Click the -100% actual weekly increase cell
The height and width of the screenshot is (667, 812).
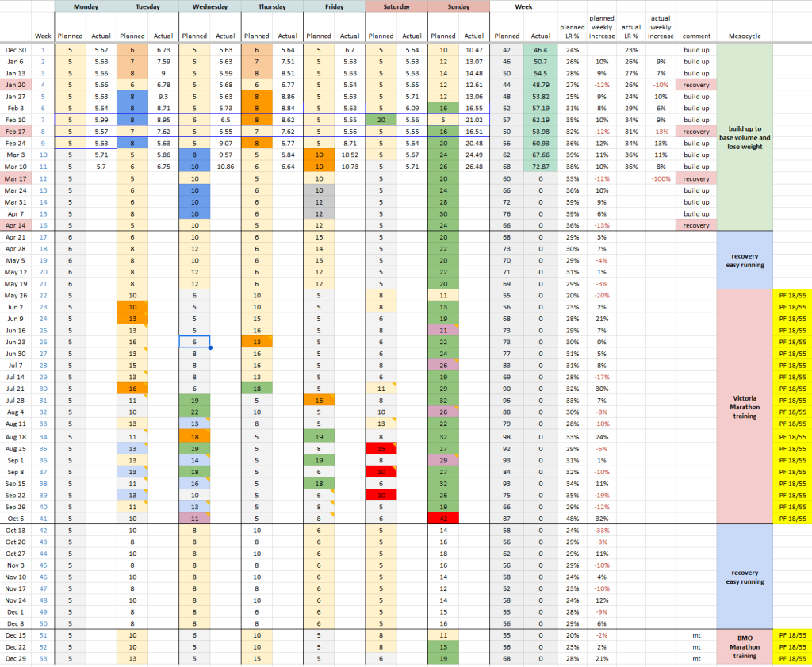[x=661, y=179]
